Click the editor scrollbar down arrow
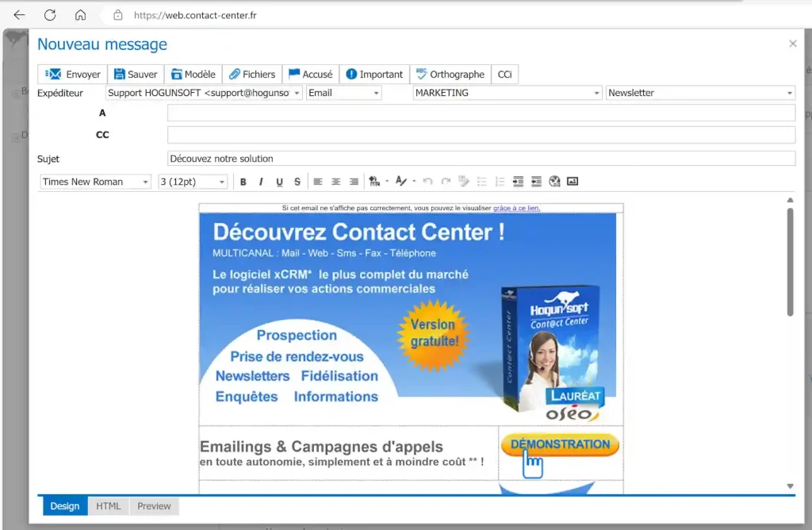 click(791, 486)
